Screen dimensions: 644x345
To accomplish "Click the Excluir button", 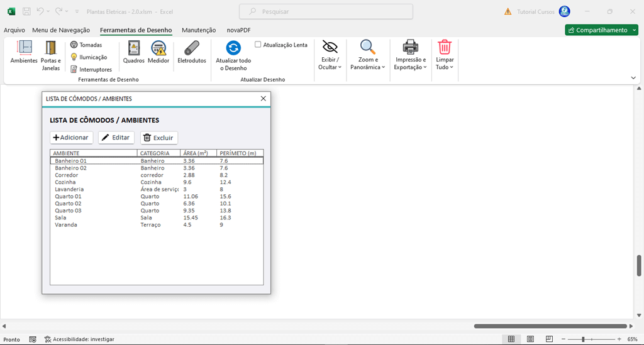I will (159, 138).
